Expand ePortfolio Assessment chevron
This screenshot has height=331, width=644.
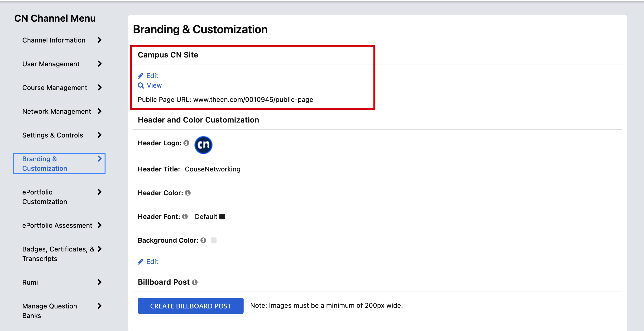pos(100,225)
